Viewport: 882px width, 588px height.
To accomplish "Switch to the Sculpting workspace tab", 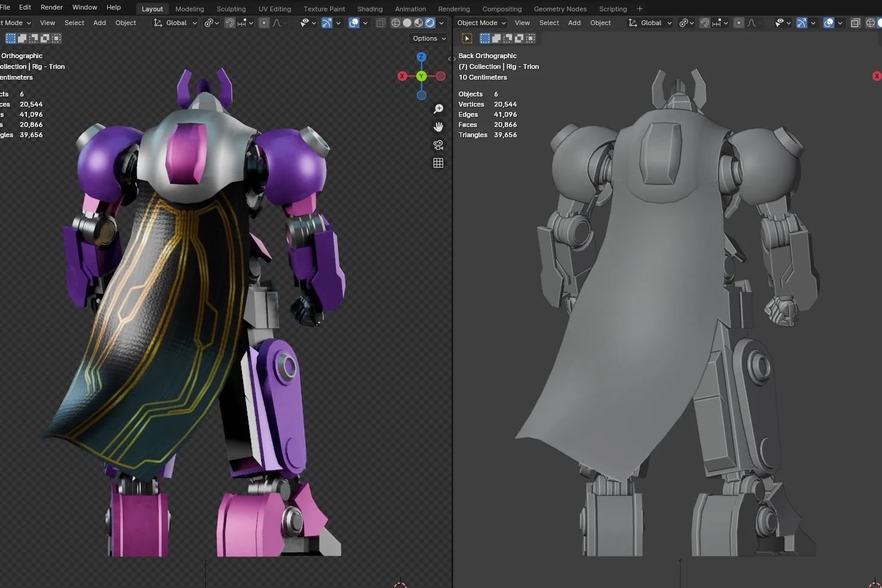I will point(231,8).
